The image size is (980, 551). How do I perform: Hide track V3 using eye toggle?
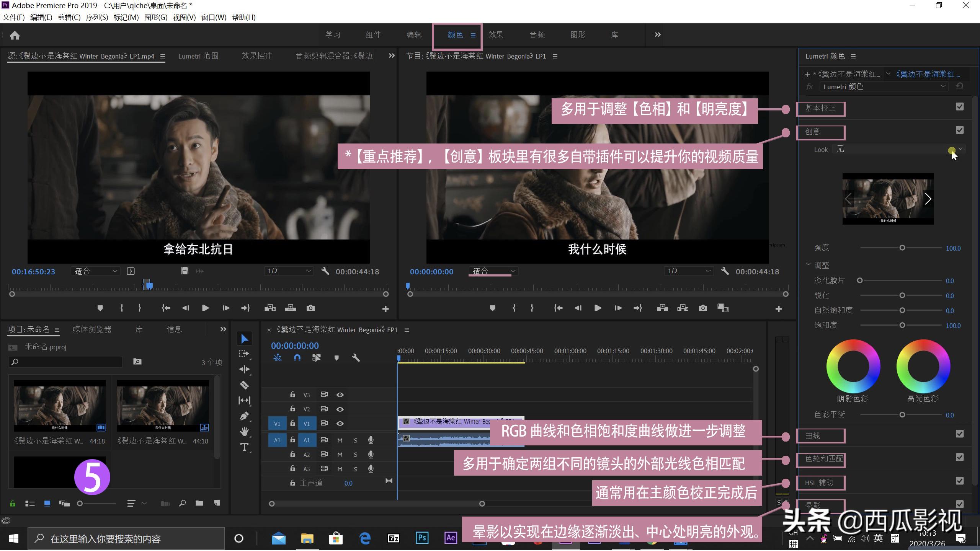pos(340,395)
